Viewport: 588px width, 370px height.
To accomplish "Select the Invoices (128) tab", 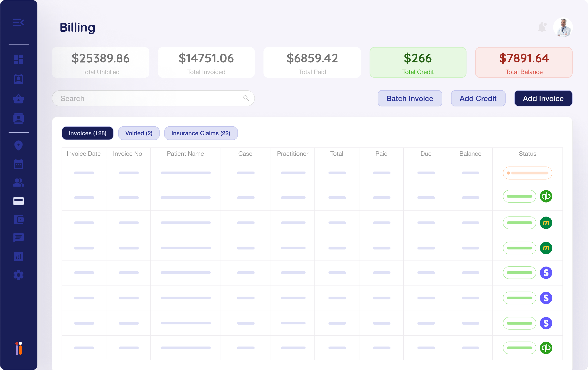I will 88,133.
